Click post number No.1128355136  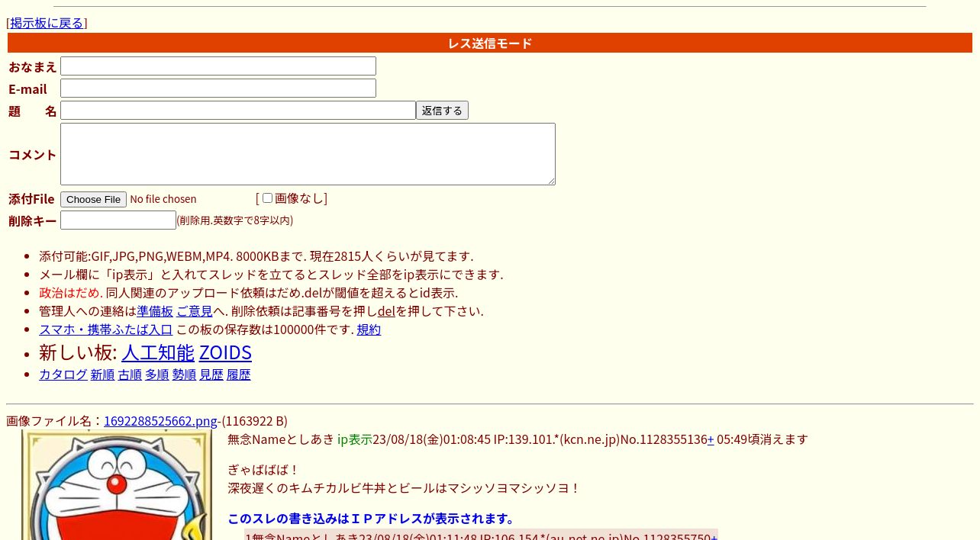click(x=663, y=439)
